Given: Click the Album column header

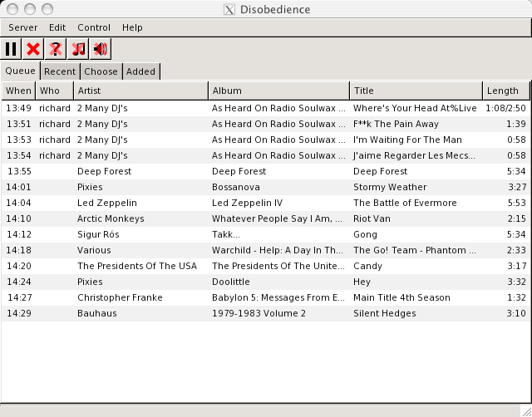Looking at the screenshot, I should (x=279, y=91).
